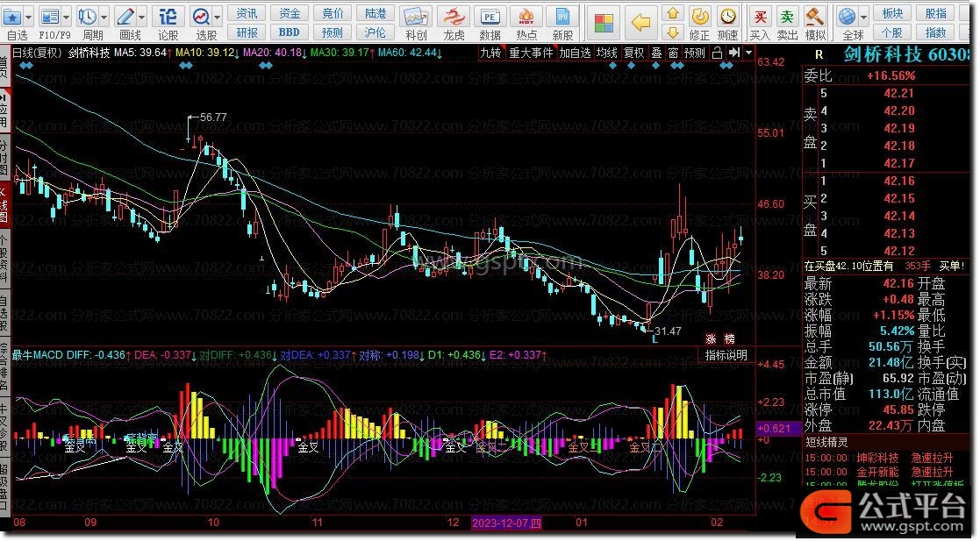The width and height of the screenshot is (980, 541).
Task: Click the 资讯 news button
Action: 247,13
